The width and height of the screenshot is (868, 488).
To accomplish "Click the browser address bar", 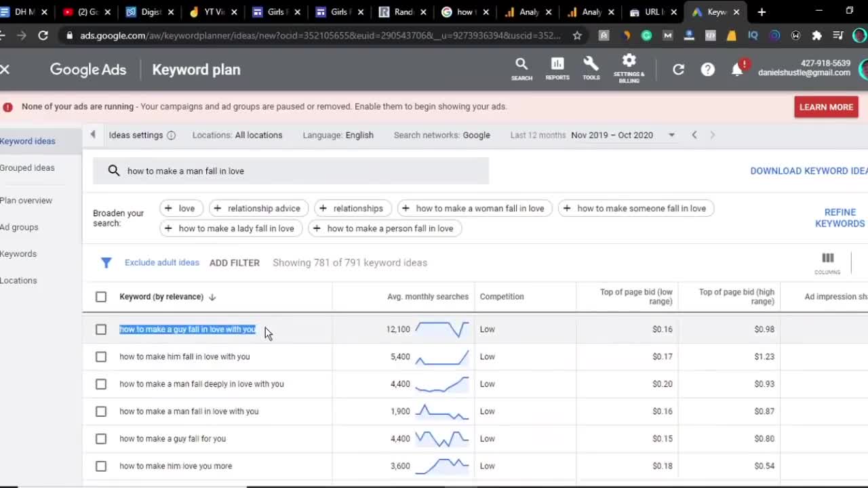I will tap(320, 35).
